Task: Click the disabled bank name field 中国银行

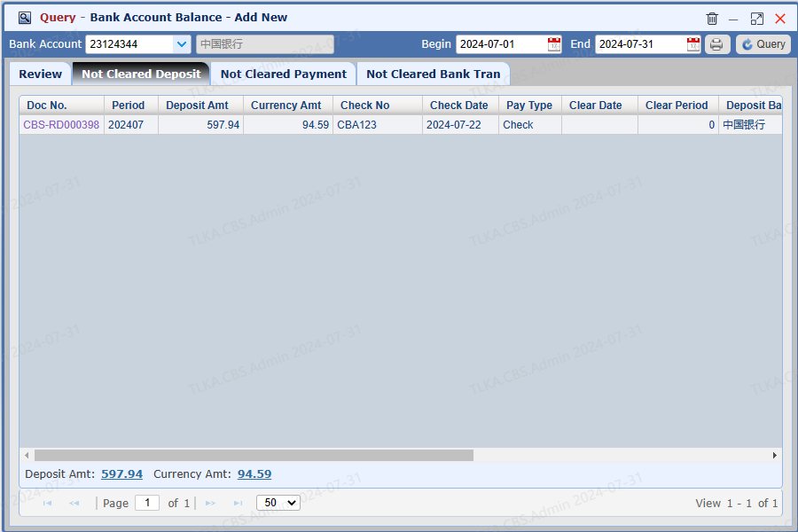Action: [264, 44]
